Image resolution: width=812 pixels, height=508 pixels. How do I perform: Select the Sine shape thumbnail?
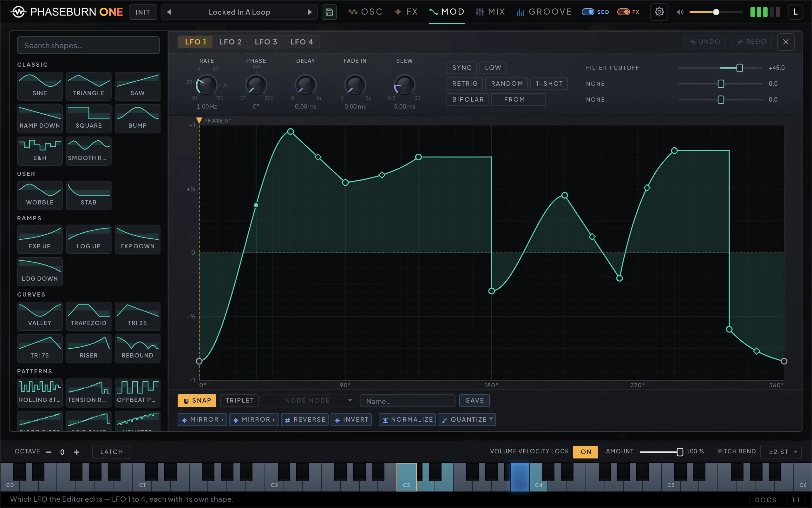40,86
